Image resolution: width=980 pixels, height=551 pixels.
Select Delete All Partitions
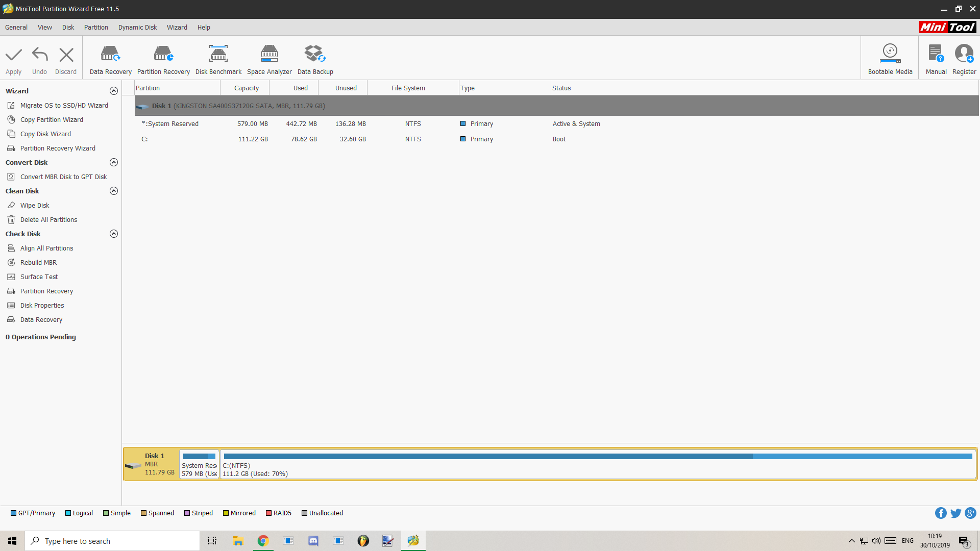48,219
